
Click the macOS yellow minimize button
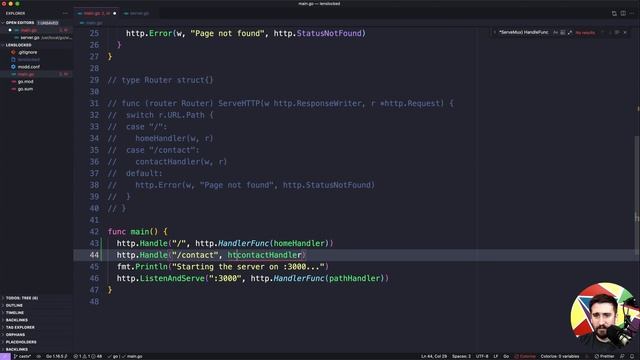tap(11, 4)
